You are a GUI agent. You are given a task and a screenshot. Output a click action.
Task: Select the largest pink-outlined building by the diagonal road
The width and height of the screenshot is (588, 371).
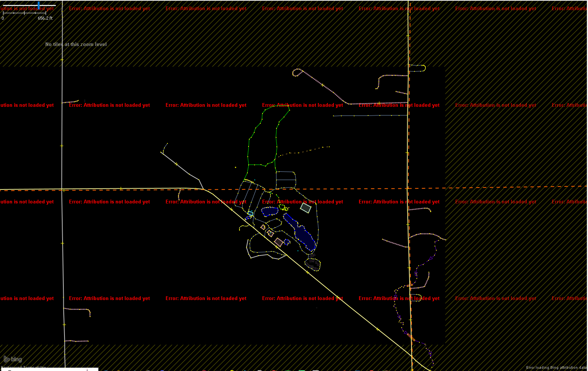click(279, 242)
